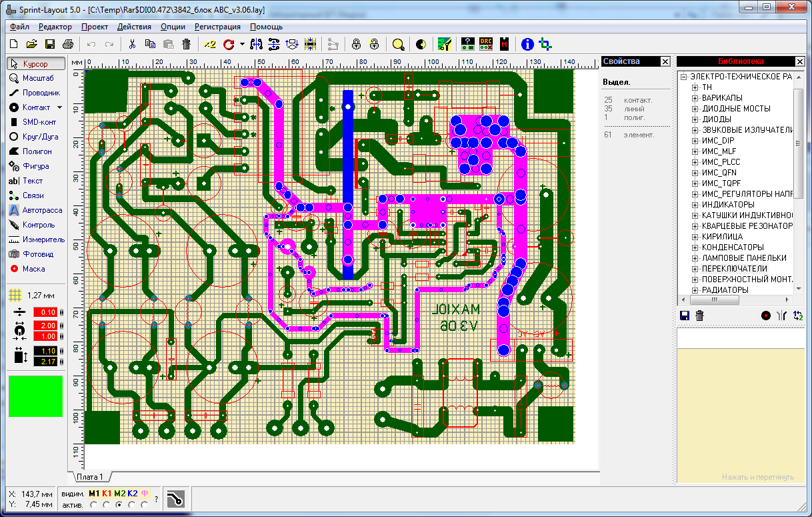812x517 pixels.
Task: Open the Опции menu
Action: tap(173, 27)
